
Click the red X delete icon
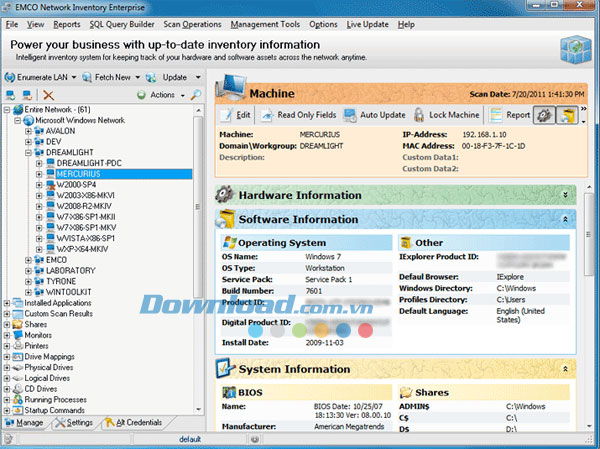point(49,95)
